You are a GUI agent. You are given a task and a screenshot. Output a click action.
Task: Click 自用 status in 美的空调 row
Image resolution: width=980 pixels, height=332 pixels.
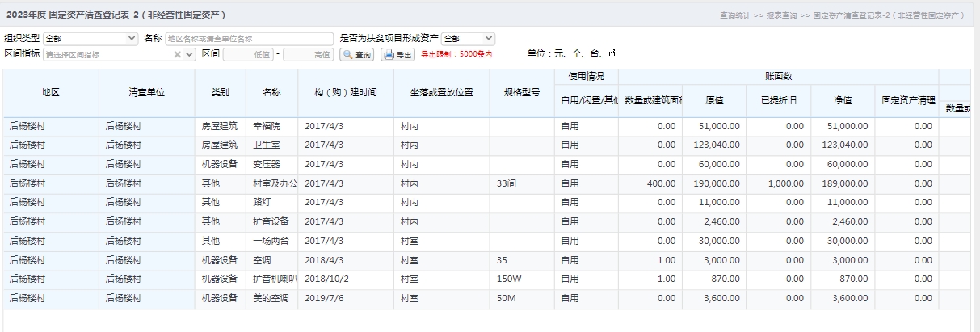586,298
